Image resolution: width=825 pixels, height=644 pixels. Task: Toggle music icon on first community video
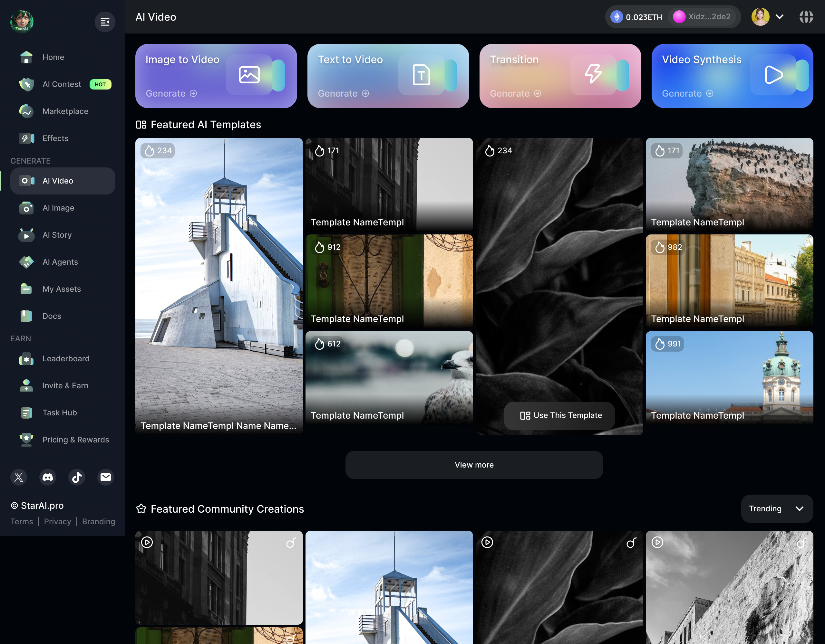tap(290, 543)
